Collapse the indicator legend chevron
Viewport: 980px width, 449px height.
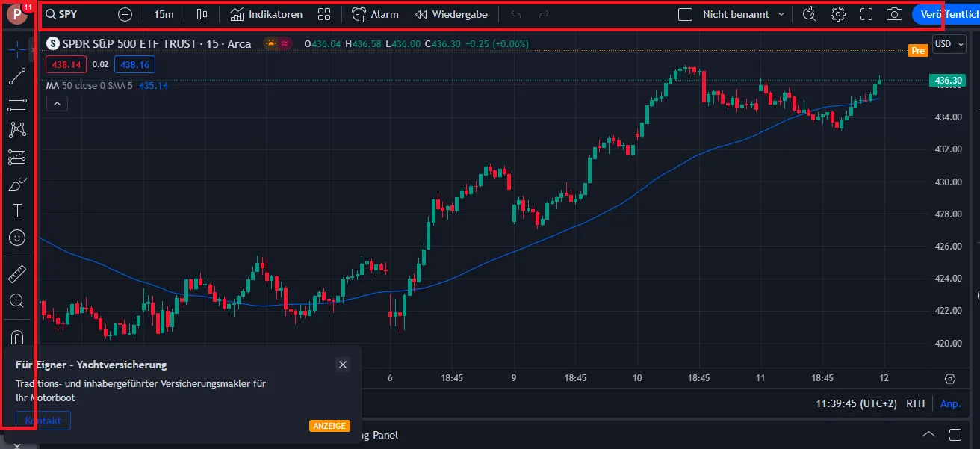tap(57, 103)
